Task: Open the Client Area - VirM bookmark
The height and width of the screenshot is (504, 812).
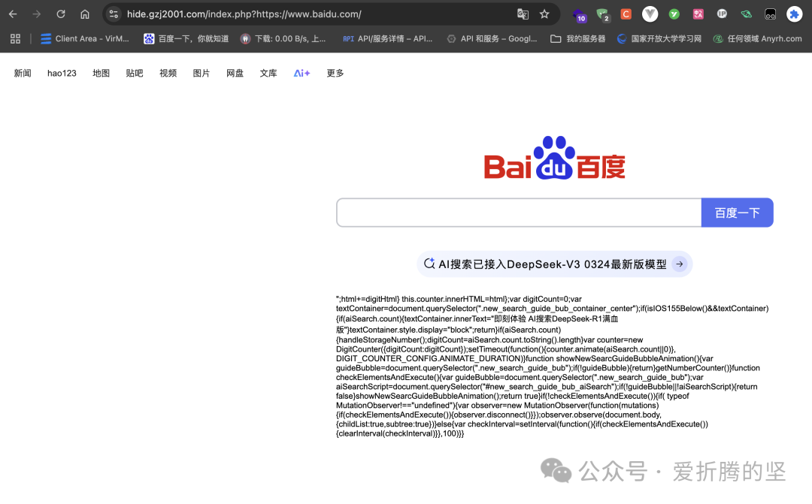Action: coord(85,39)
